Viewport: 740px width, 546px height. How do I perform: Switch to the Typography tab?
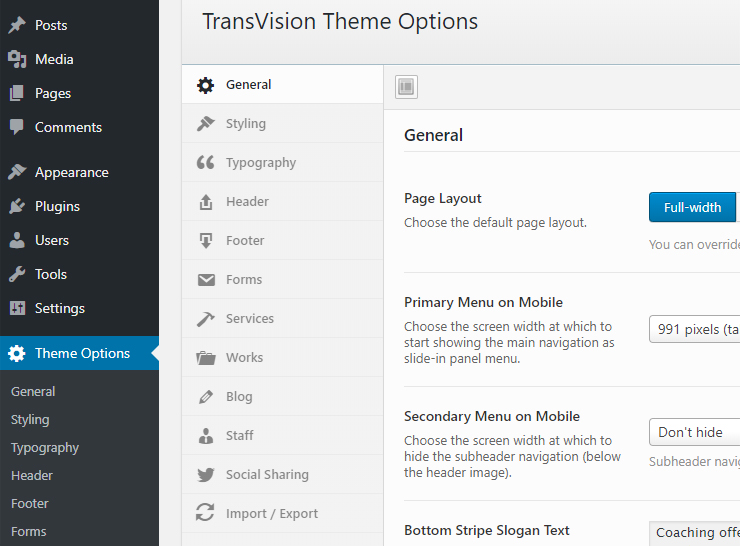pos(282,162)
